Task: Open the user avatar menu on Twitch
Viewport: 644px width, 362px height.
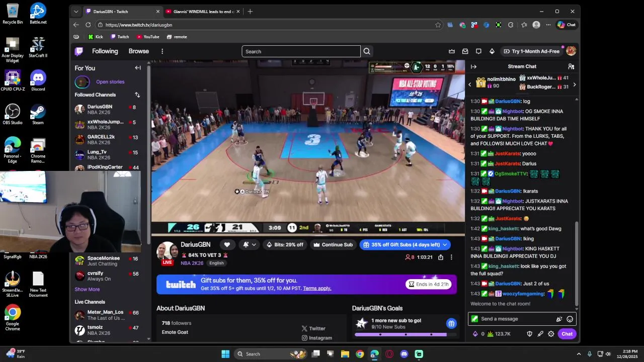Action: (x=571, y=51)
